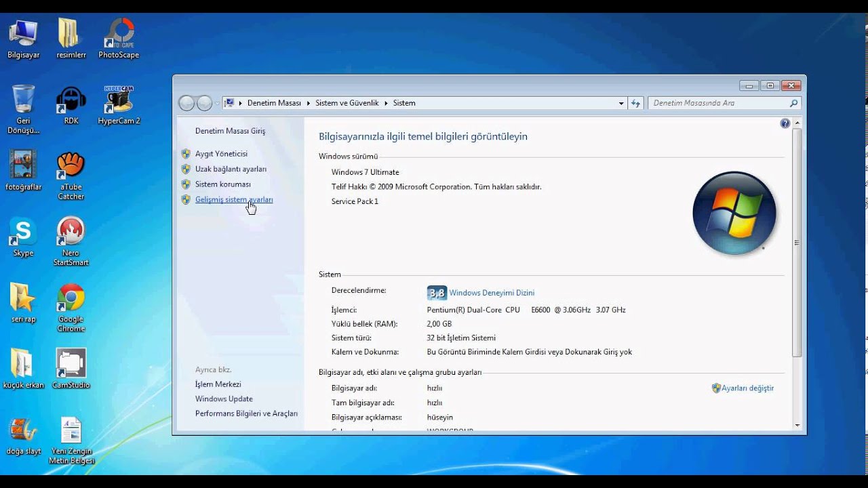Open Windows Update link
The height and width of the screenshot is (488, 868).
click(224, 399)
